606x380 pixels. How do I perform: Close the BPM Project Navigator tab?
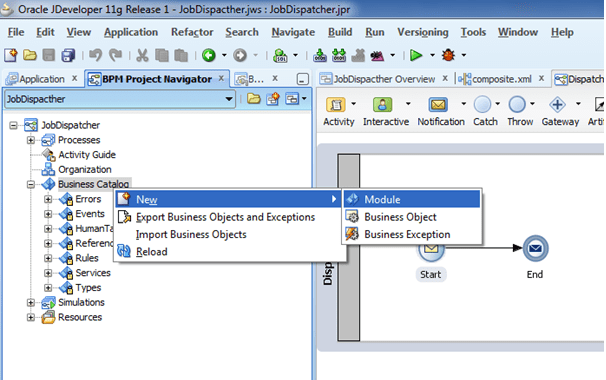pyautogui.click(x=221, y=78)
